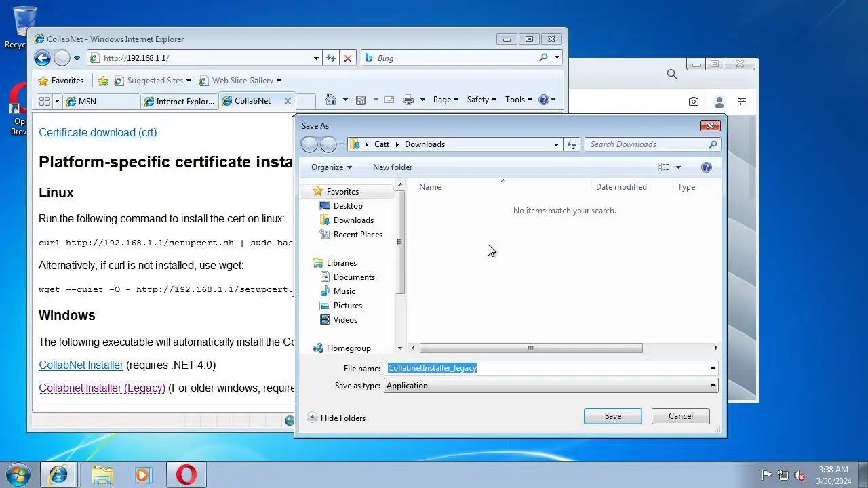Open the CollabNet Installer link
868x488 pixels.
tap(81, 365)
